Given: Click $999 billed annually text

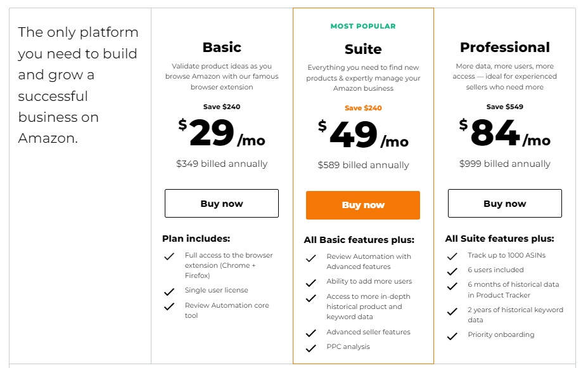Looking at the screenshot, I should point(504,164).
